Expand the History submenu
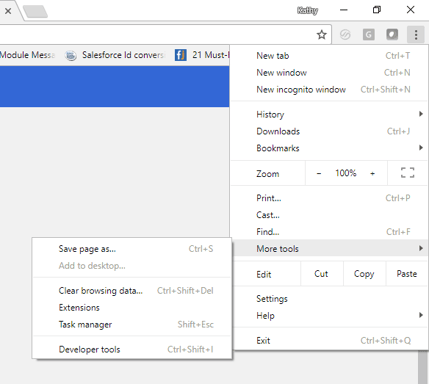The width and height of the screenshot is (429, 384). [329, 114]
